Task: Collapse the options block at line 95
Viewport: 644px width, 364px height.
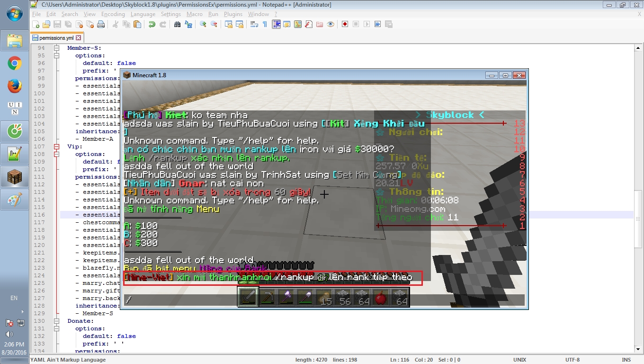Action: (x=56, y=55)
